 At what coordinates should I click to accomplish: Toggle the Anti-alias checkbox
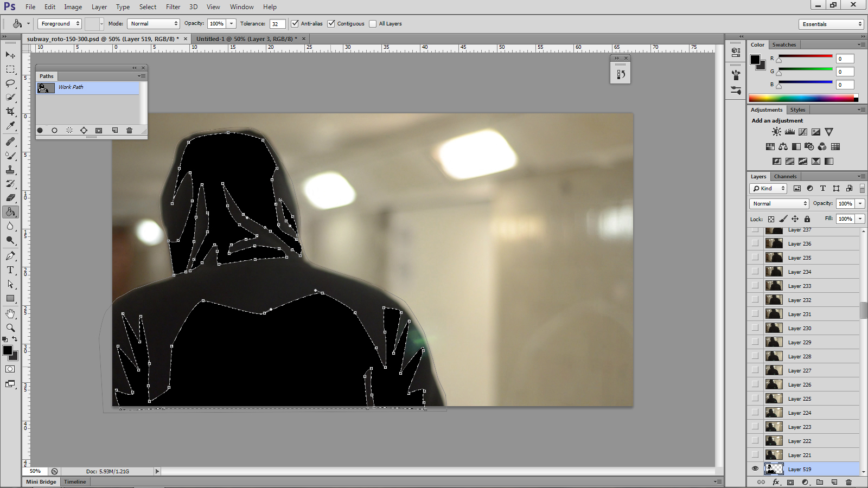295,24
